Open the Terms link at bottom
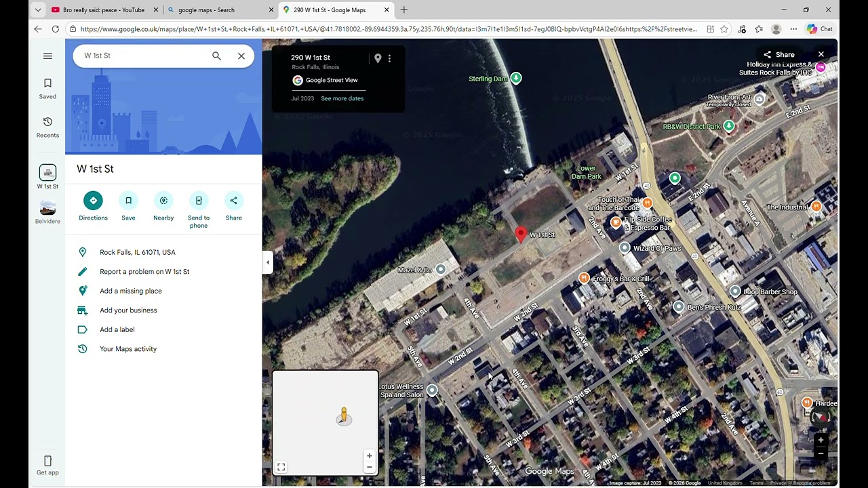Screen dimensions: 868x488 point(756,483)
